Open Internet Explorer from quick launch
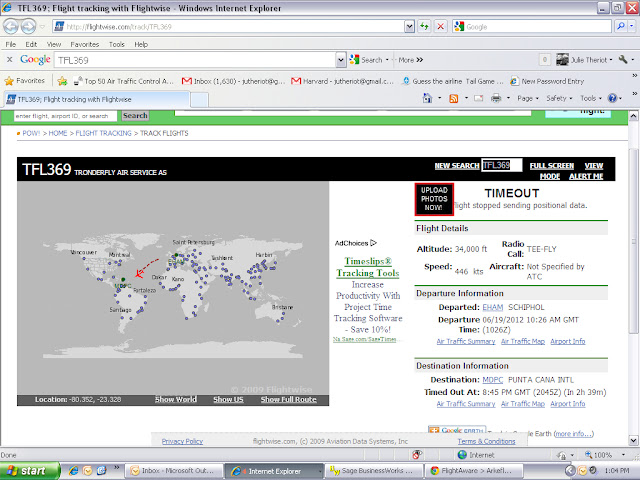This screenshot has height=480, width=640. 73,471
